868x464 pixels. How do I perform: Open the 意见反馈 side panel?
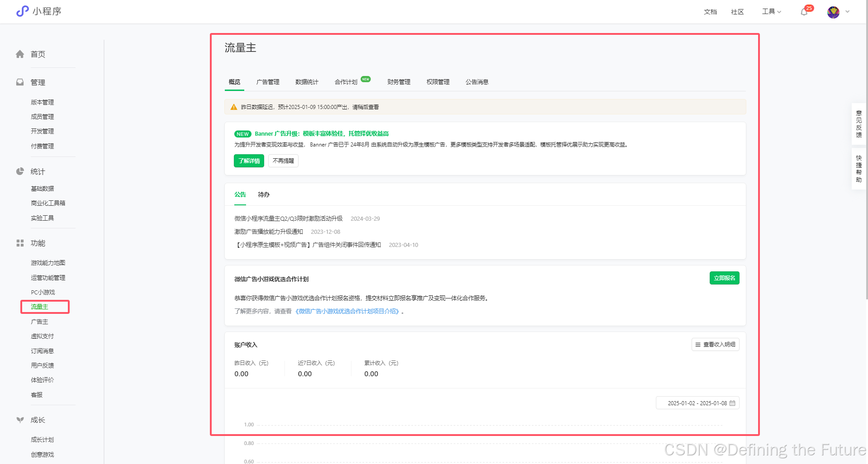859,124
